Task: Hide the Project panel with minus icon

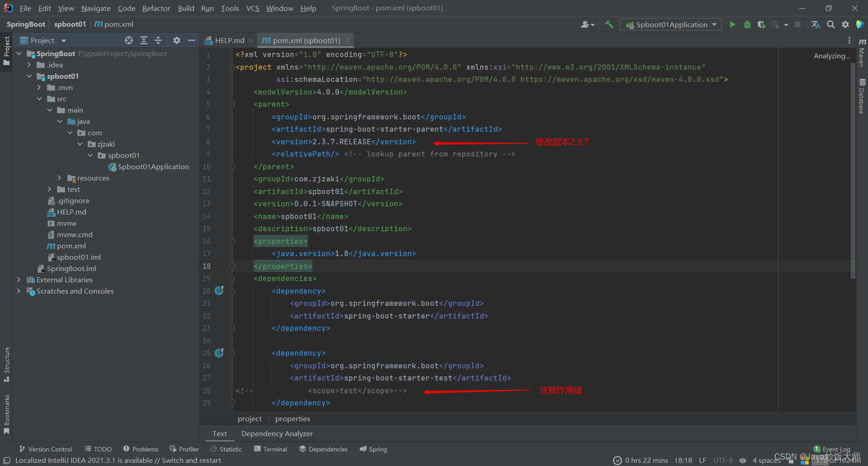Action: click(x=192, y=40)
